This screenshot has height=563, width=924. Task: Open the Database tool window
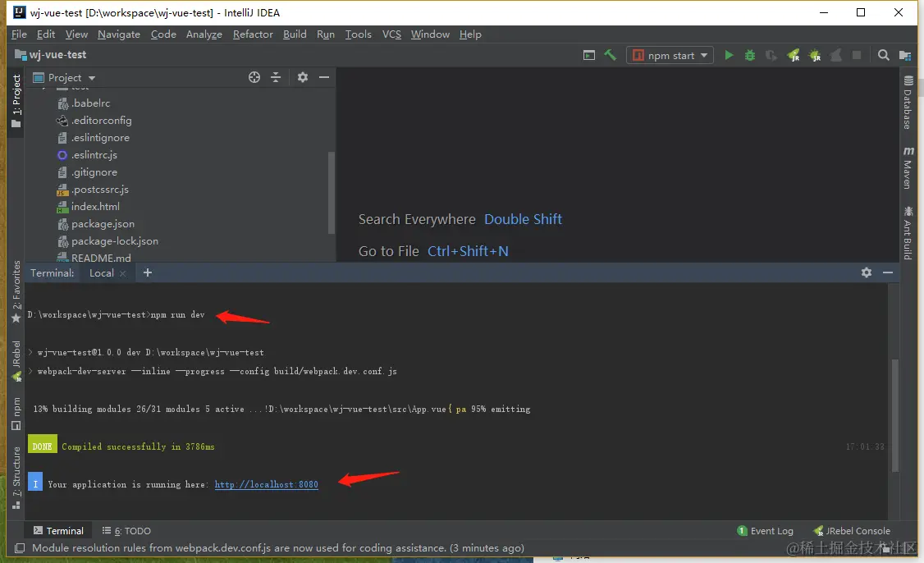(x=908, y=103)
